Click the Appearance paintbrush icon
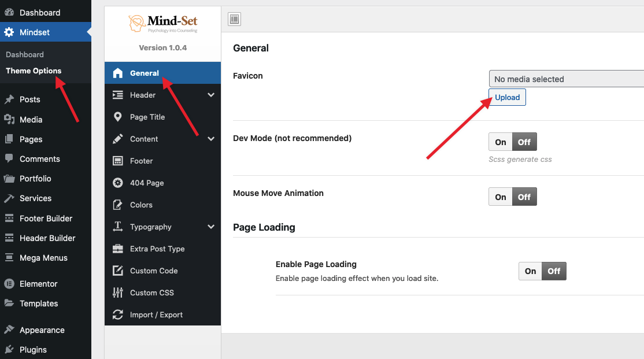 point(9,330)
